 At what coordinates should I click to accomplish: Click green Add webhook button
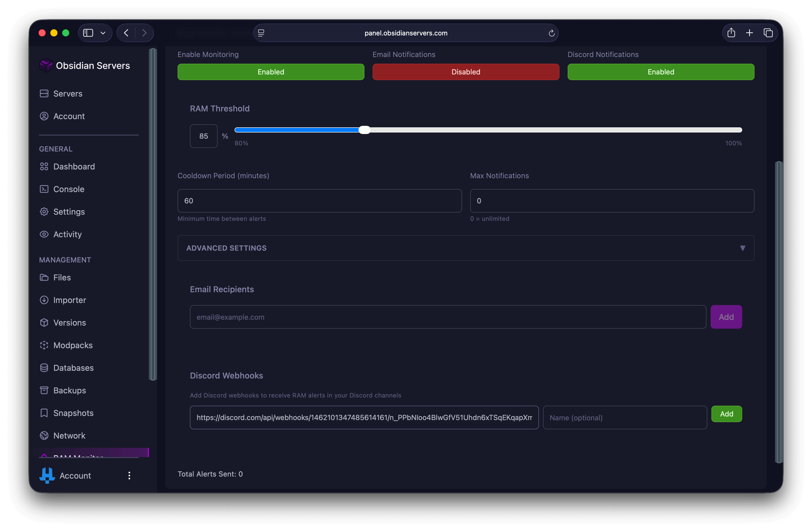pos(726,414)
